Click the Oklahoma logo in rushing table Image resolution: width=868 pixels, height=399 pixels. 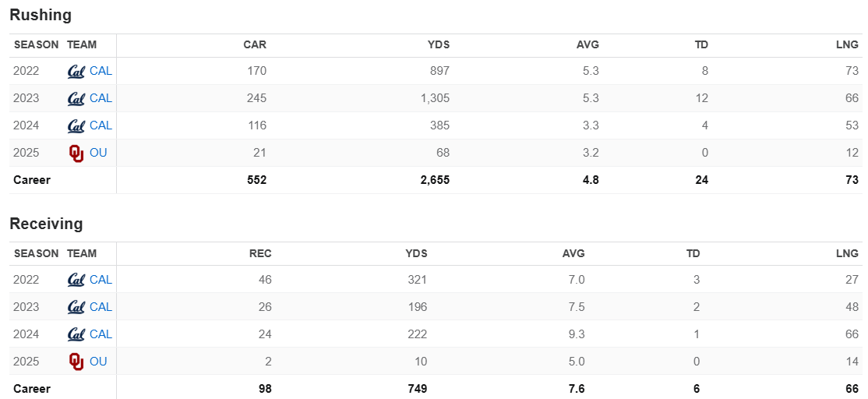(76, 154)
